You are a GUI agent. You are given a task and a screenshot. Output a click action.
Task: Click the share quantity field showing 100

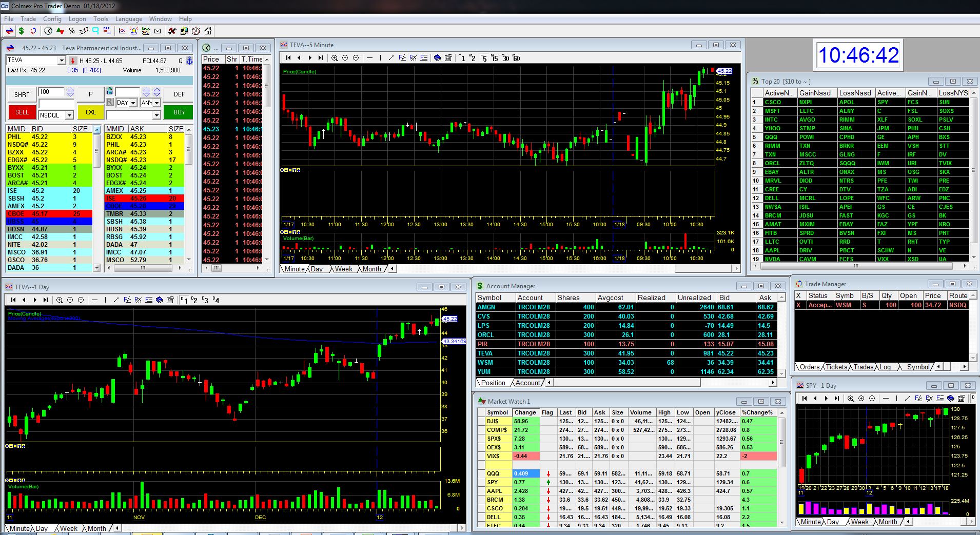[x=51, y=92]
